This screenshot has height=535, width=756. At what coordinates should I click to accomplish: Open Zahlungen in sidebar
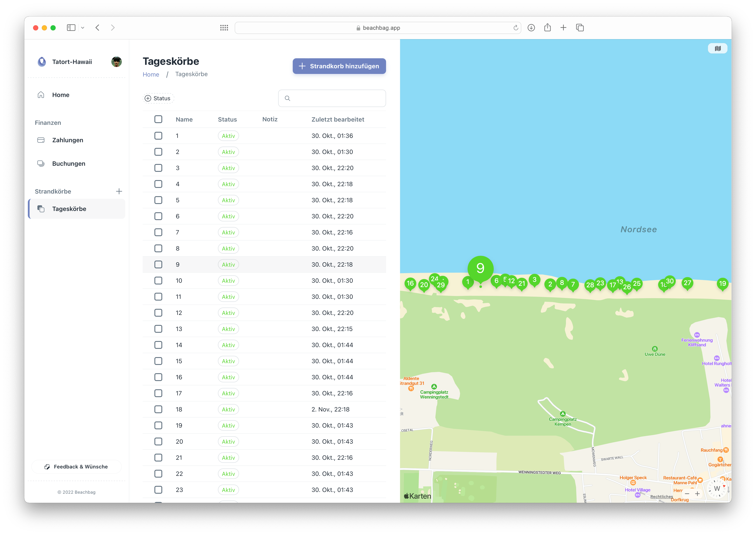coord(67,140)
